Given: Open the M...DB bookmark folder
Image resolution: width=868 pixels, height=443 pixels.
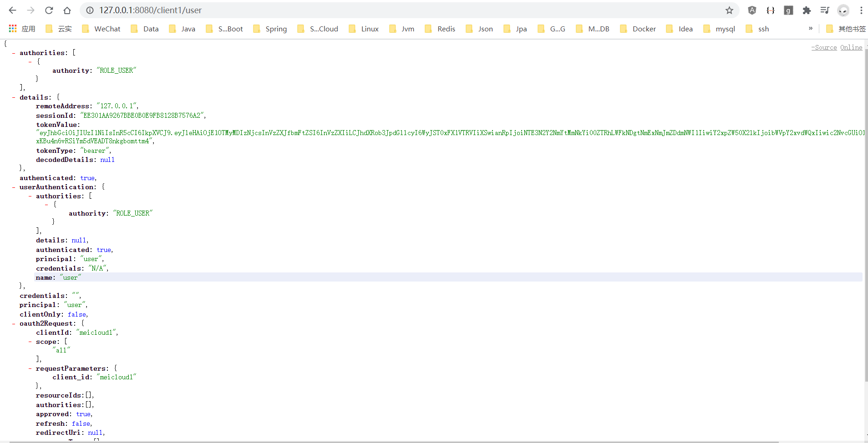Looking at the screenshot, I should point(593,29).
